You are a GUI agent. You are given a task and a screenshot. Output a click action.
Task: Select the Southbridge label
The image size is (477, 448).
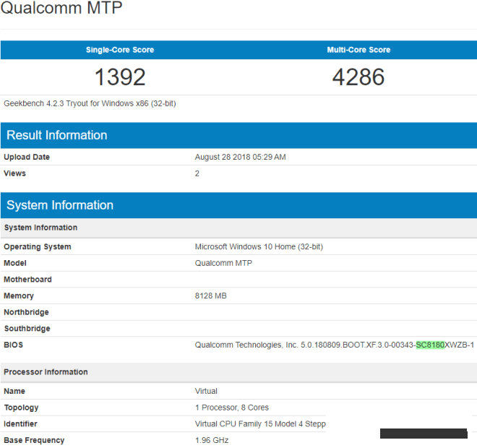27,329
